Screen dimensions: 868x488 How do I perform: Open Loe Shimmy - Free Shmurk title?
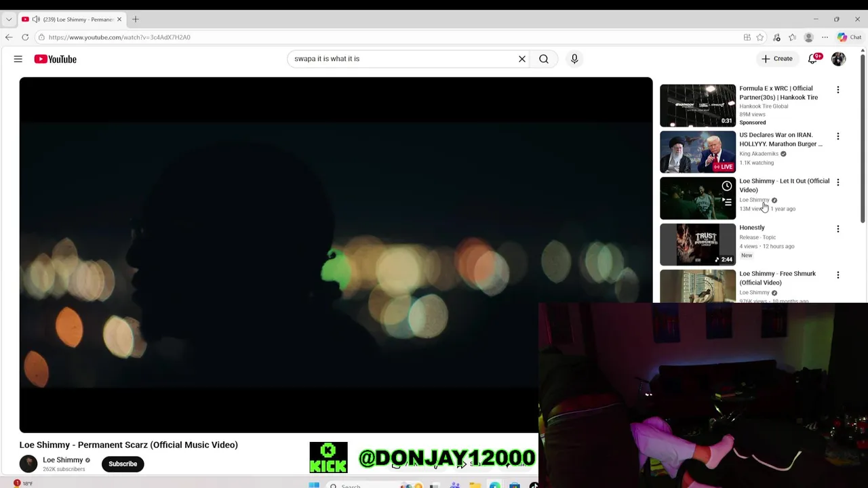click(x=777, y=278)
